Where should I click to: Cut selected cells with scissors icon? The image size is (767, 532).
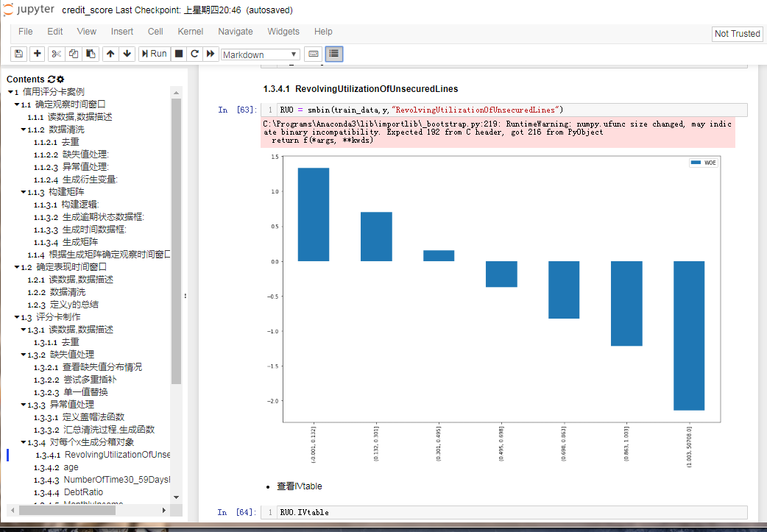click(x=56, y=54)
